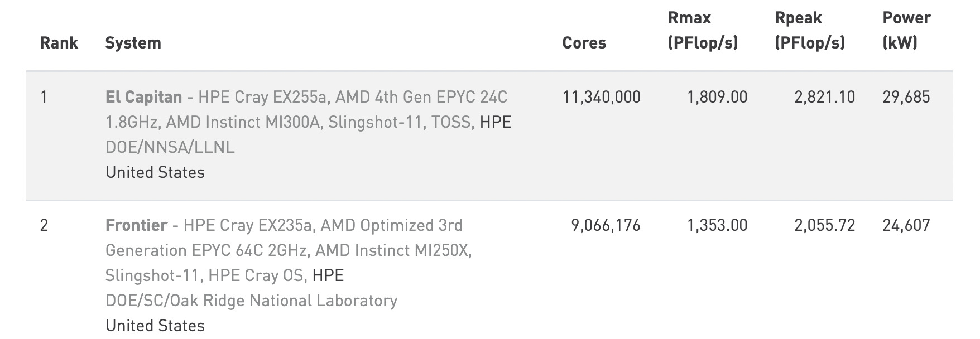Image resolution: width=980 pixels, height=339 pixels.
Task: Click the 29,685 power value
Action: coord(906,97)
